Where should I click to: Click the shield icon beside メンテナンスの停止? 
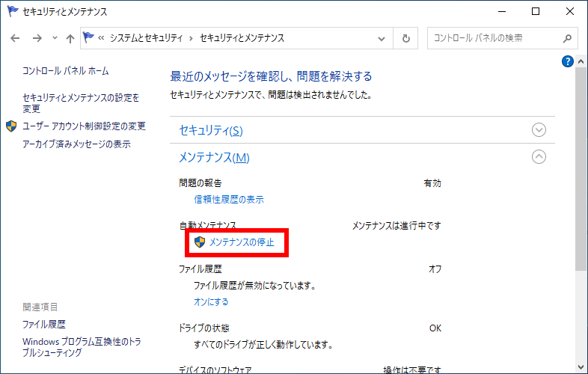tap(200, 242)
